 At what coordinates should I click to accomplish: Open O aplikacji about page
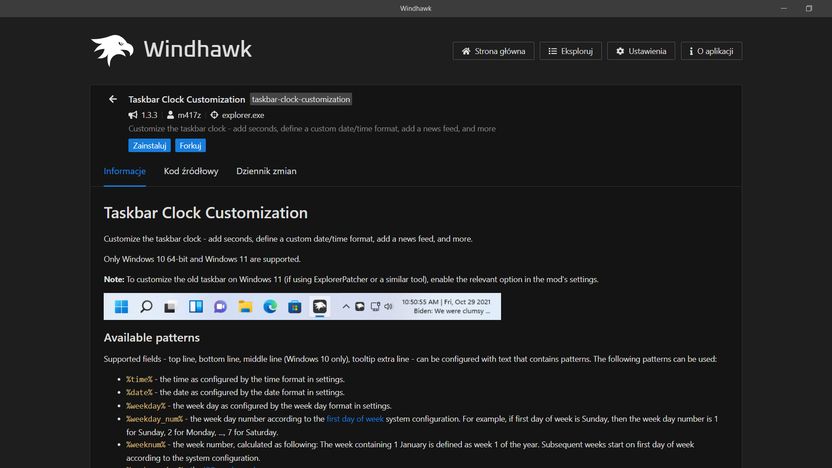pyautogui.click(x=711, y=51)
